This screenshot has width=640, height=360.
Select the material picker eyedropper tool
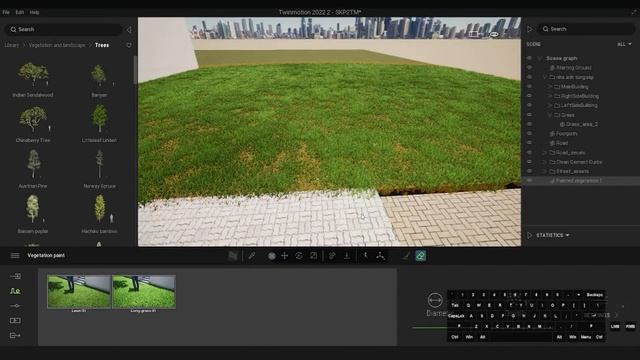252,256
